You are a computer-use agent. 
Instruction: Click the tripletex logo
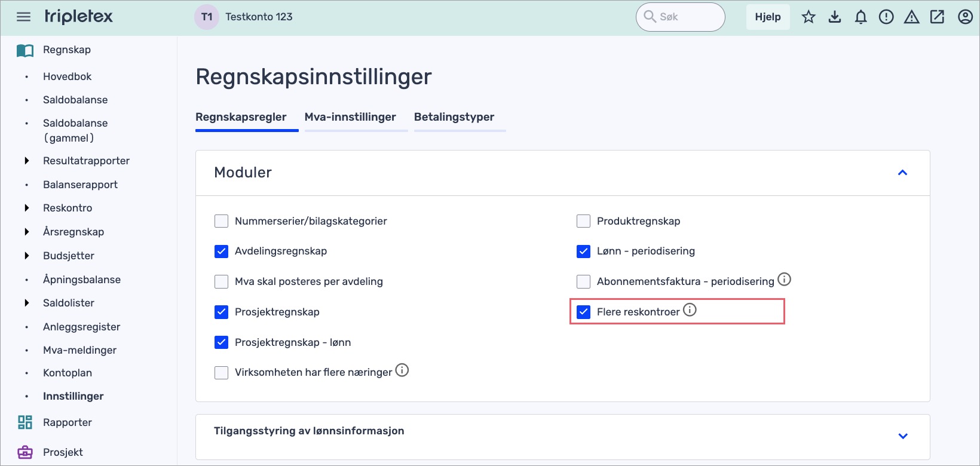[78, 17]
